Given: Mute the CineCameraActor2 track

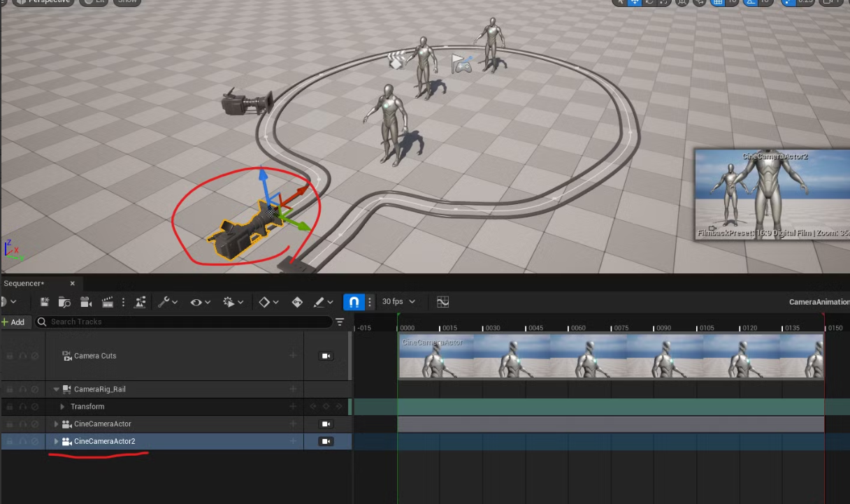Looking at the screenshot, I should [x=22, y=442].
